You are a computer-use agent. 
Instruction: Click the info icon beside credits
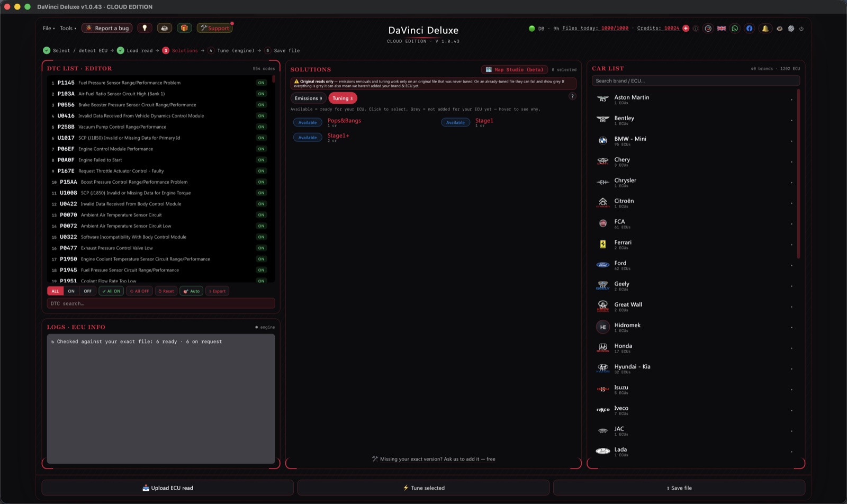696,29
